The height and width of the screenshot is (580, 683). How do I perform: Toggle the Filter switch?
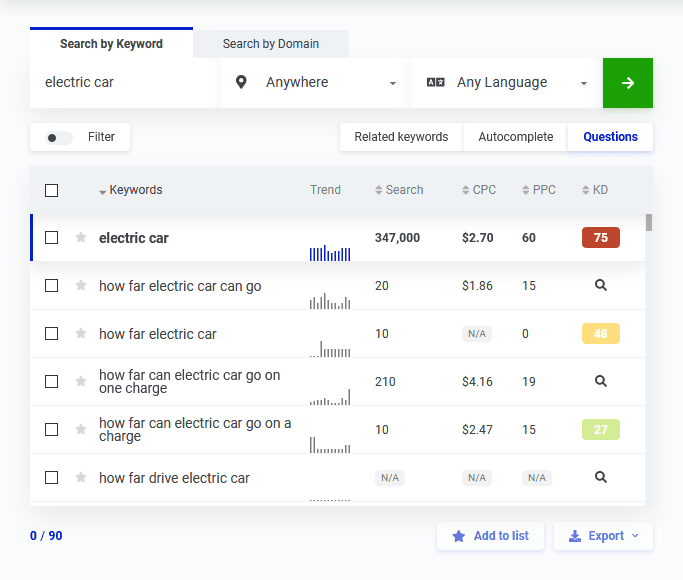click(59, 138)
